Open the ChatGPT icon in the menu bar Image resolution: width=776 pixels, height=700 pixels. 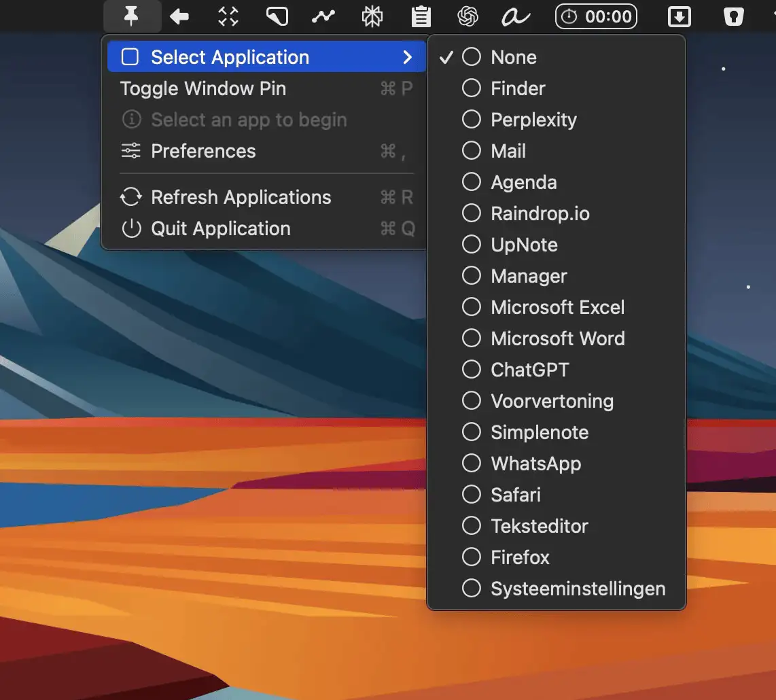468,17
